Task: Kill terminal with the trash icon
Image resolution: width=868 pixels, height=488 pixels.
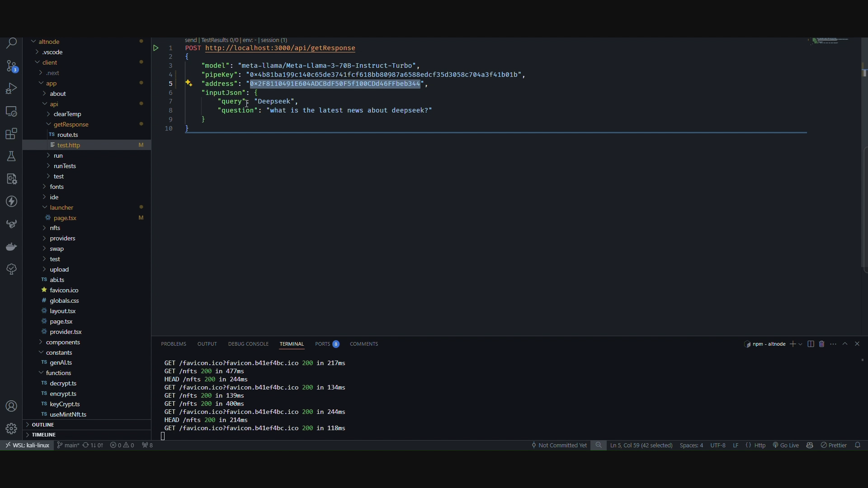Action: (x=822, y=344)
